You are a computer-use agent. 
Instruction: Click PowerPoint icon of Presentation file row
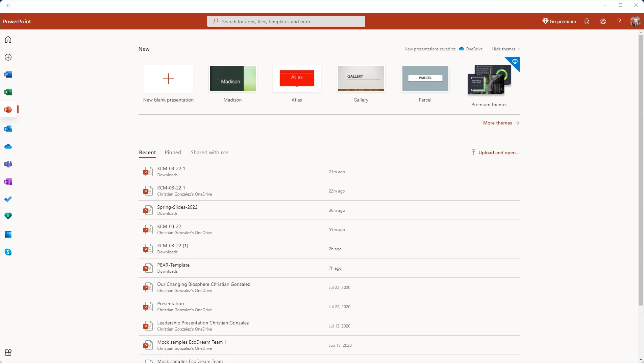[x=148, y=307]
